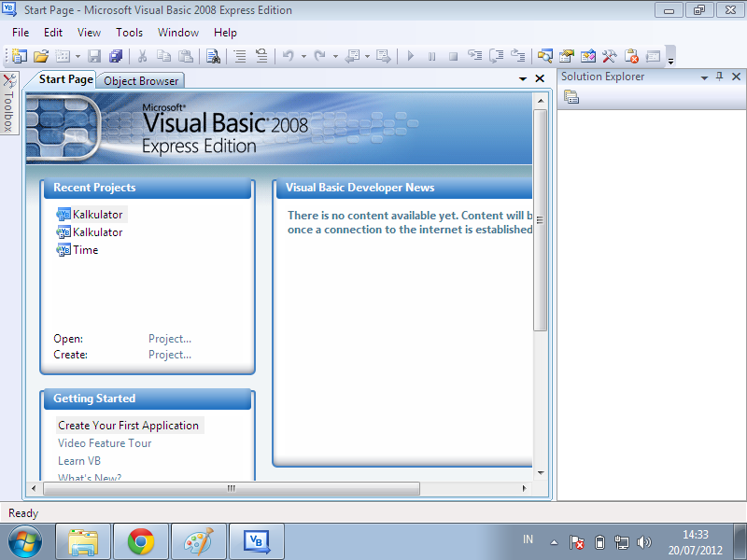Screen dimensions: 747x560
Task: Open the Navigate Backward dropdown arrow
Action: coord(367,57)
